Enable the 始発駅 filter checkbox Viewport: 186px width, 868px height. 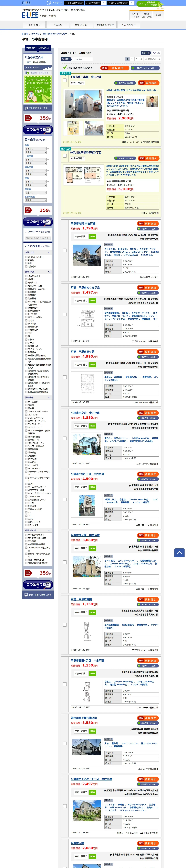click(26, 260)
